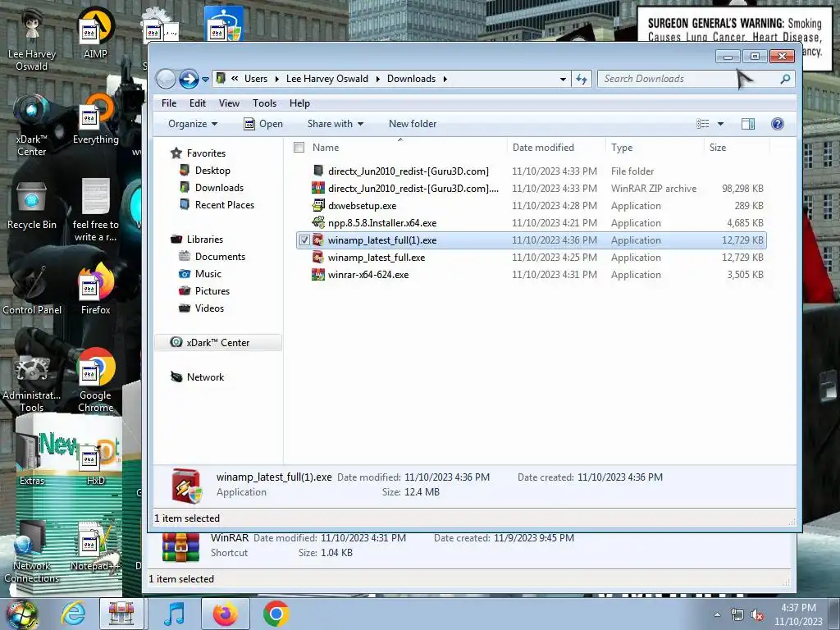840x630 pixels.
Task: Select winamp_latest_full.exe file name
Action: [376, 257]
